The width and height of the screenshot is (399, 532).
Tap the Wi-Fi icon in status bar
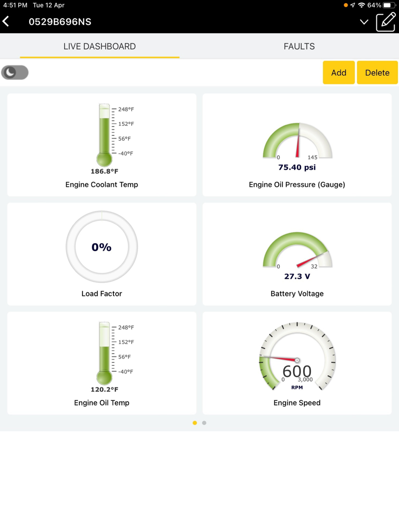click(x=361, y=5)
